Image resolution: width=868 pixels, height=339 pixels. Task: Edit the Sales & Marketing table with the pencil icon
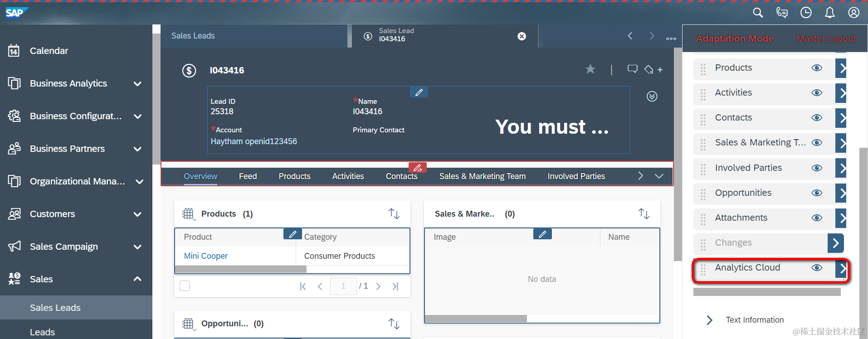(542, 234)
